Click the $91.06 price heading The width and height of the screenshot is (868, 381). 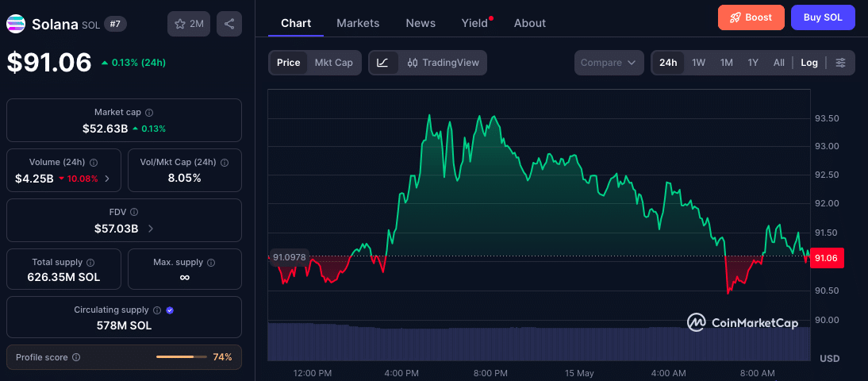(49, 62)
